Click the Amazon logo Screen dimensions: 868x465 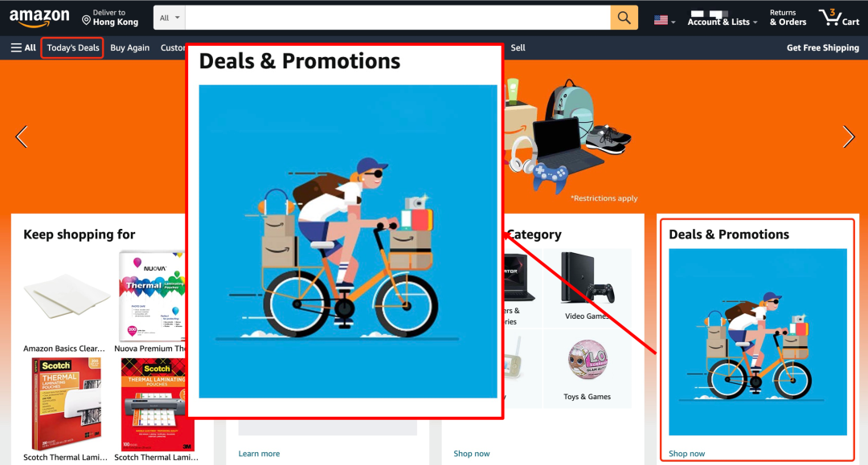(x=39, y=18)
